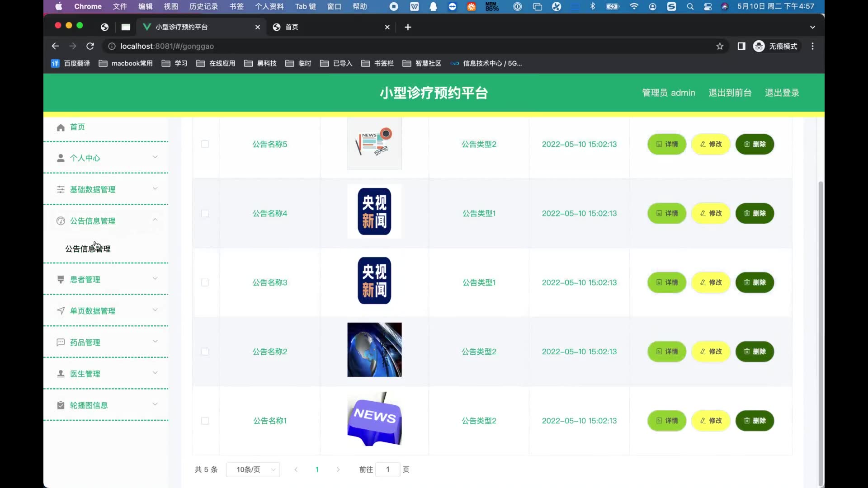Open a new browser tab with plus icon
The width and height of the screenshot is (868, 488).
408,27
